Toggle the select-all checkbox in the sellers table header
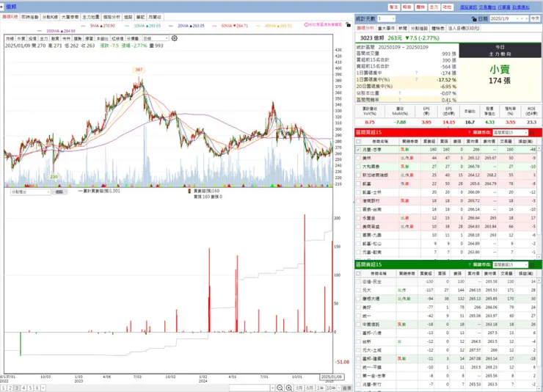The height and width of the screenshot is (392, 543). point(358,273)
